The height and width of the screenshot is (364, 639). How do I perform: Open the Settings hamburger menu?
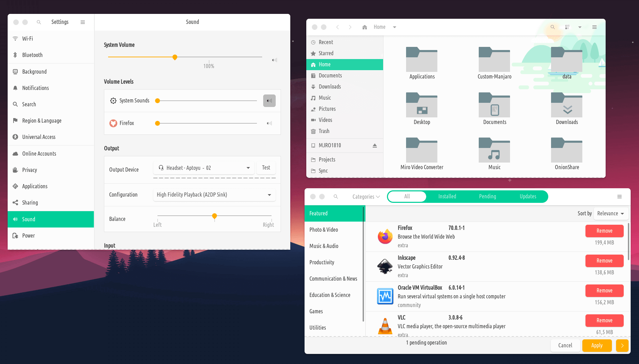[83, 22]
